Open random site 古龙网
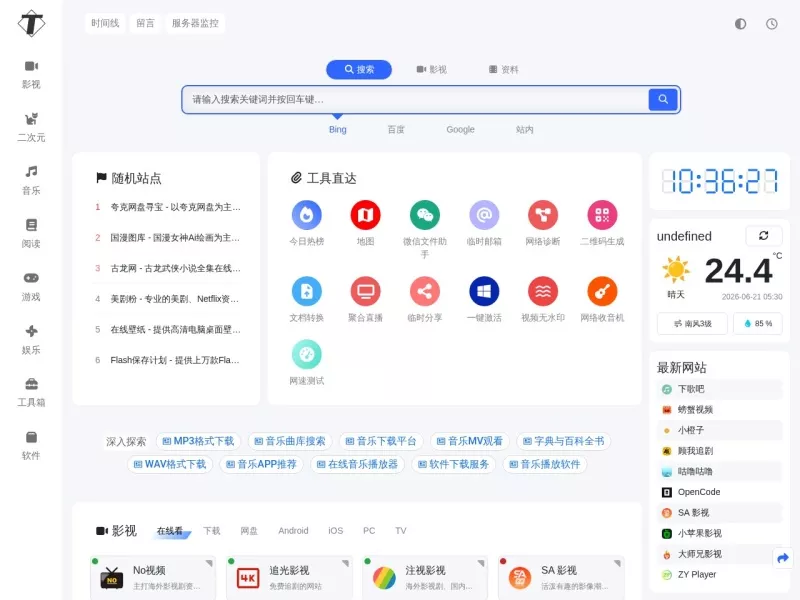Screen dimensions: 800x600 click(x=175, y=268)
